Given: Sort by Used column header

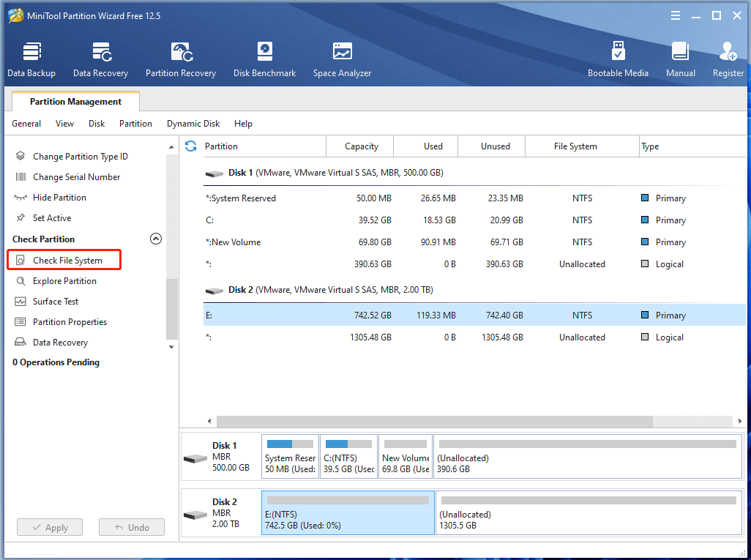Looking at the screenshot, I should 426,146.
